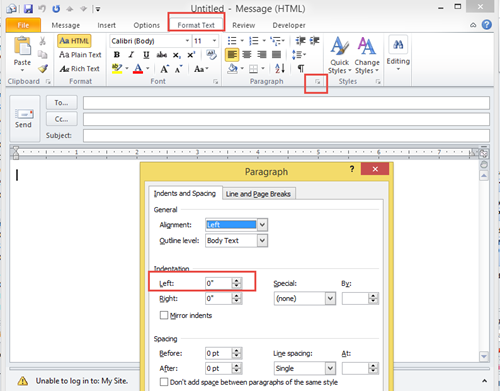Open the text highlight color picker
500x391 pixels.
pyautogui.click(x=127, y=69)
